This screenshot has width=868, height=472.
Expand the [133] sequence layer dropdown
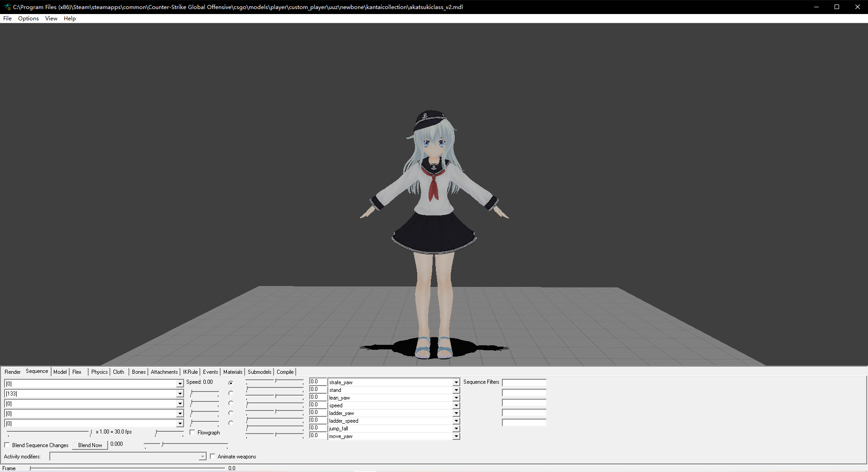pos(179,394)
